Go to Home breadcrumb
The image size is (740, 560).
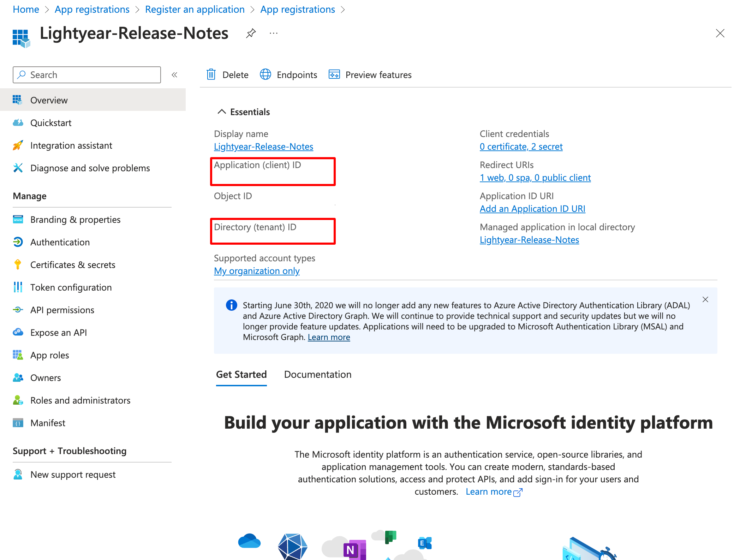26,9
